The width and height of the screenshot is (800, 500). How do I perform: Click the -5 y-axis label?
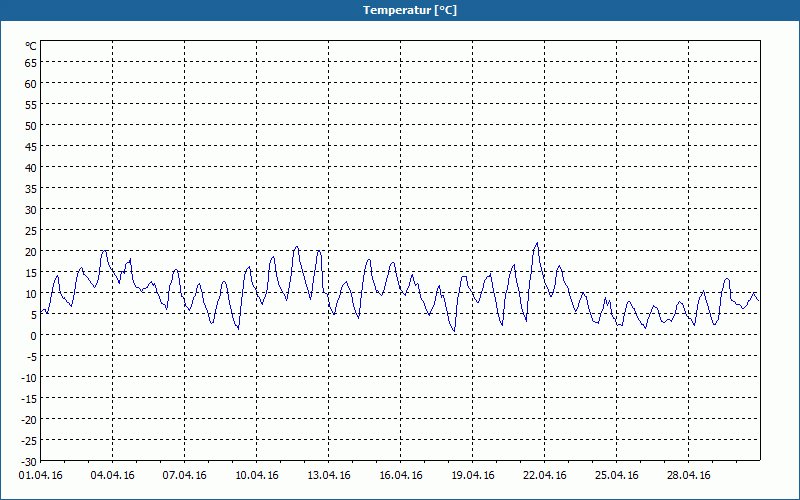coord(32,357)
